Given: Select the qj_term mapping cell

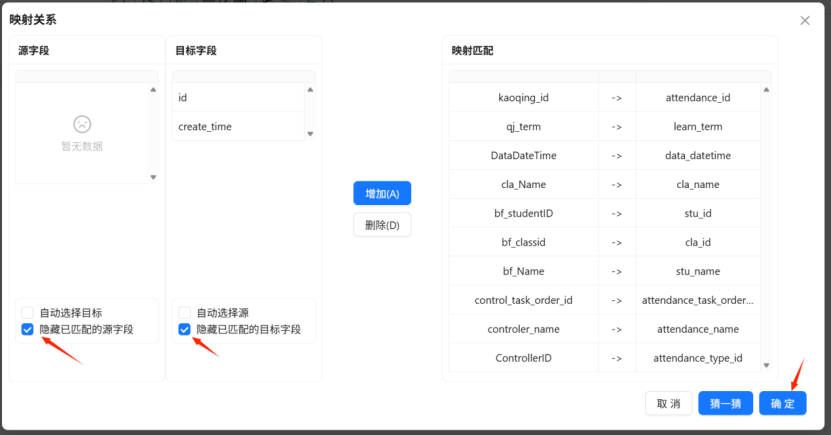Looking at the screenshot, I should 524,127.
